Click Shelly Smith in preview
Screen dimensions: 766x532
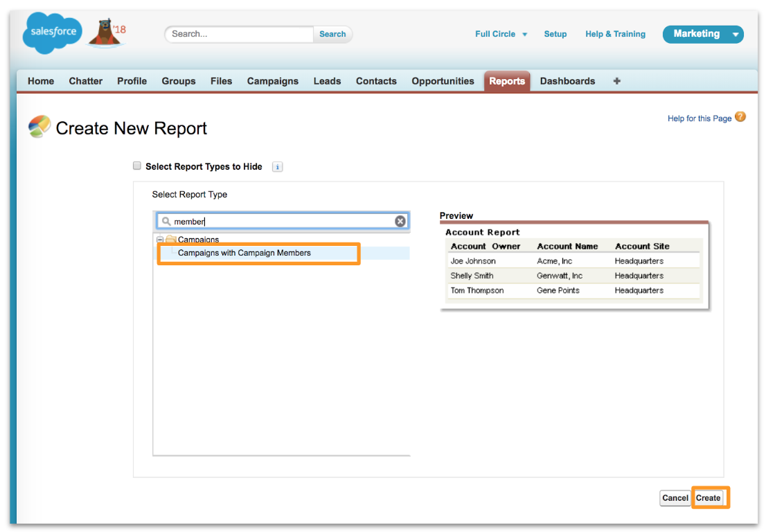[x=472, y=276]
